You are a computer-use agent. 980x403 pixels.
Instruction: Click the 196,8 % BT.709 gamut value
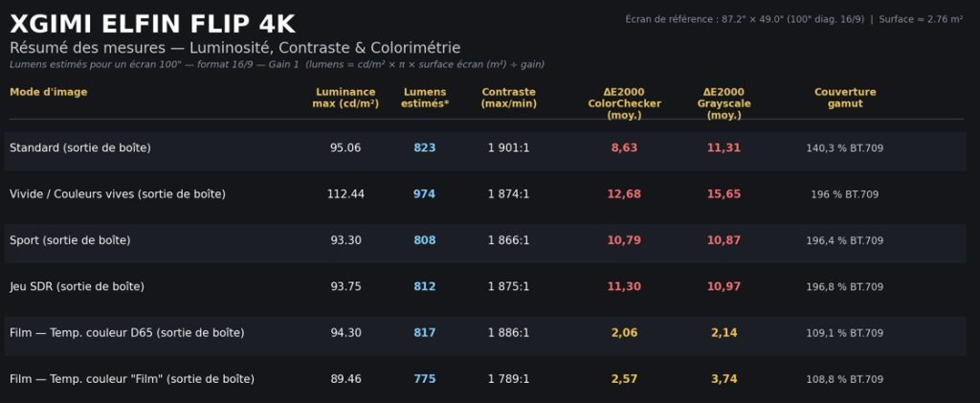pyautogui.click(x=845, y=287)
